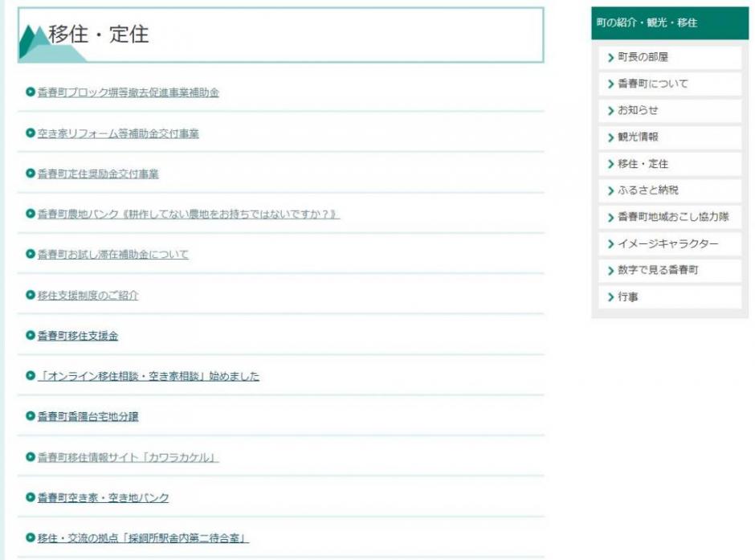Click chevron icon next to ふるさと納税

pos(610,191)
